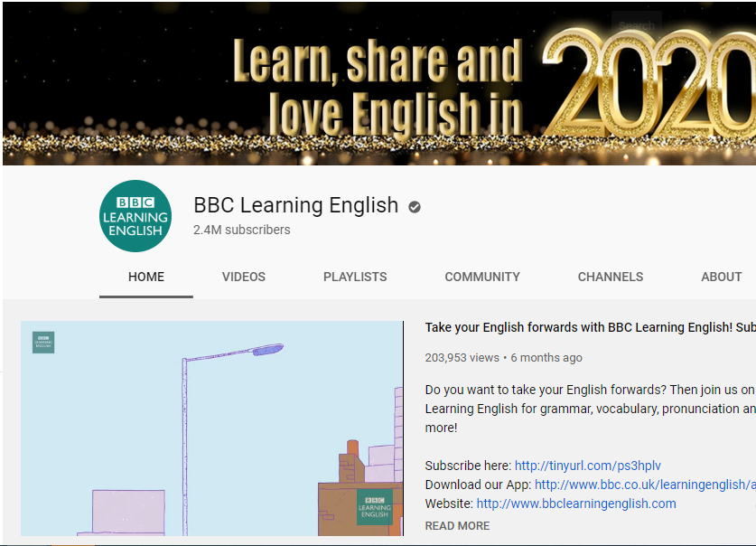This screenshot has width=756, height=546.
Task: Follow the tinyurl.com/ps3hplv subscribe link
Action: [588, 466]
